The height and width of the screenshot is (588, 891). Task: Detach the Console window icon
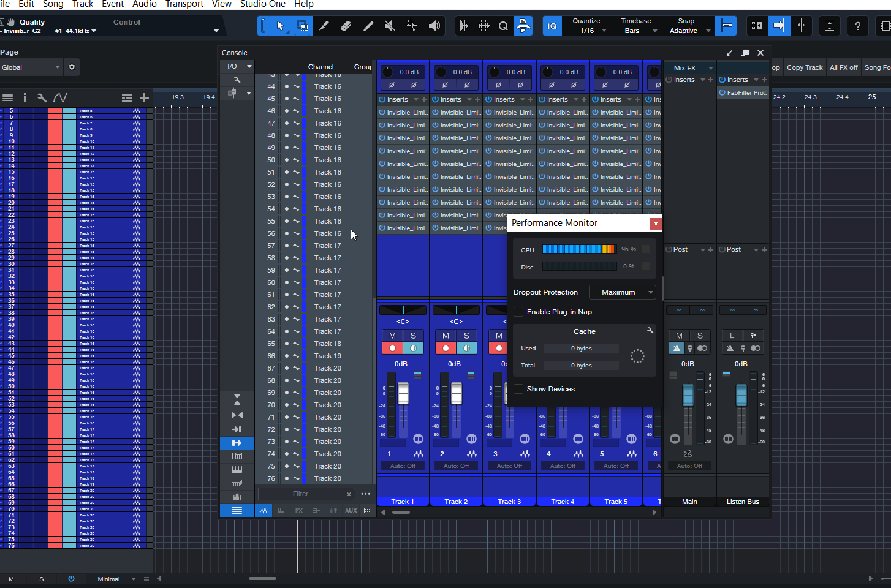tap(745, 53)
